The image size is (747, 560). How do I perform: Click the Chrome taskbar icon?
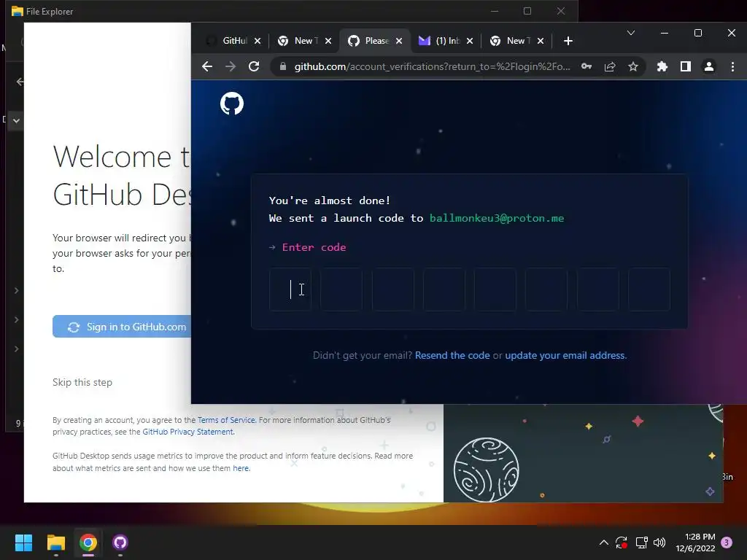click(88, 542)
